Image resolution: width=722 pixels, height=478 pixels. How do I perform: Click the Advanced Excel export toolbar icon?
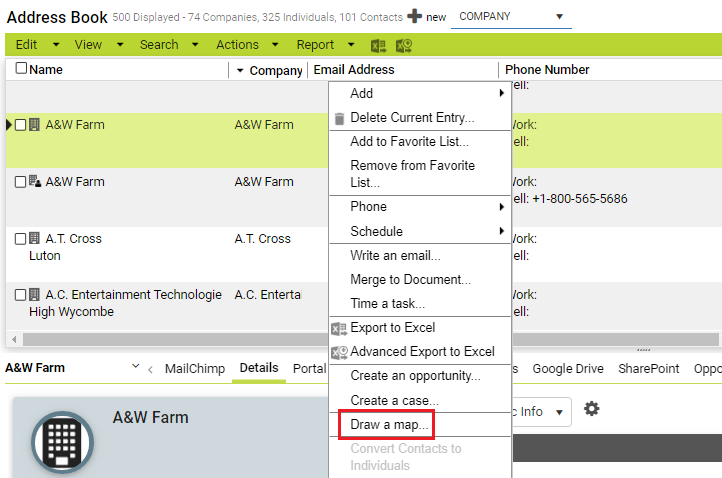404,45
